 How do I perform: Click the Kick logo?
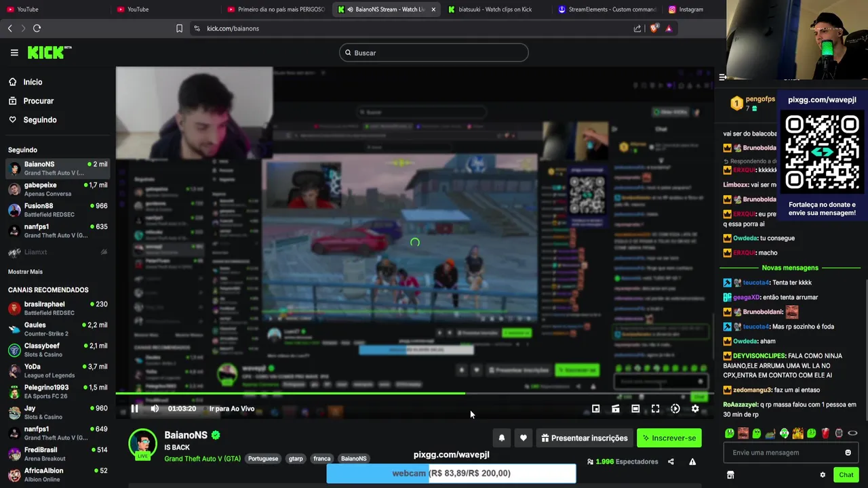pos(50,52)
